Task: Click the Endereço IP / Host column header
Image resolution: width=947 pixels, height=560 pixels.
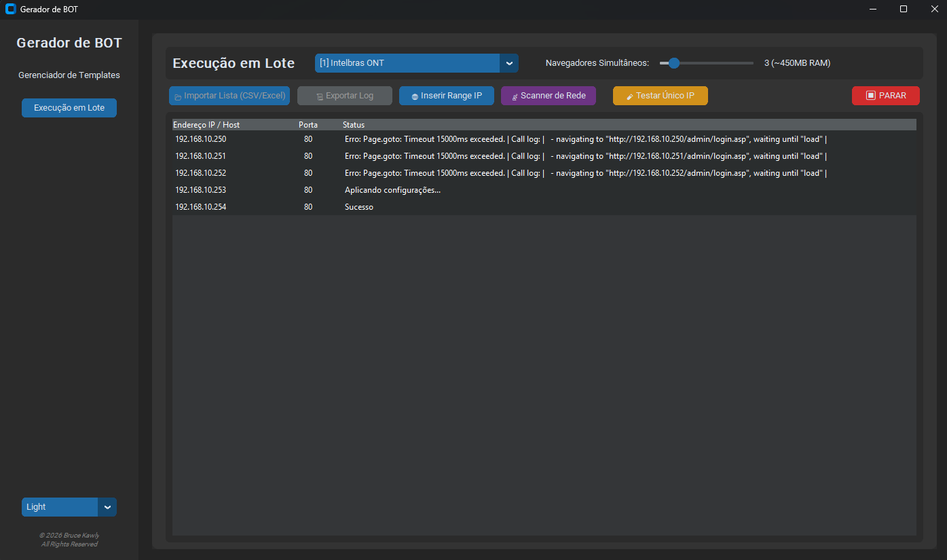Action: tap(206, 125)
